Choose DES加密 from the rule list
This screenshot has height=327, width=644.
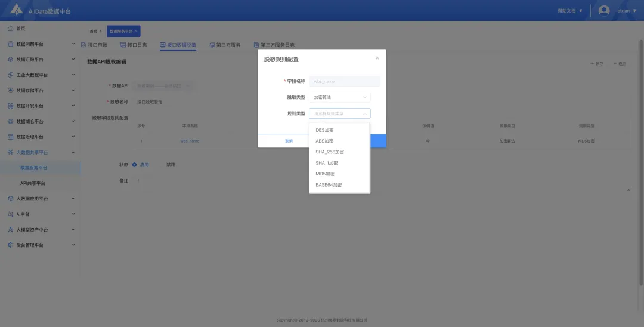[340, 130]
